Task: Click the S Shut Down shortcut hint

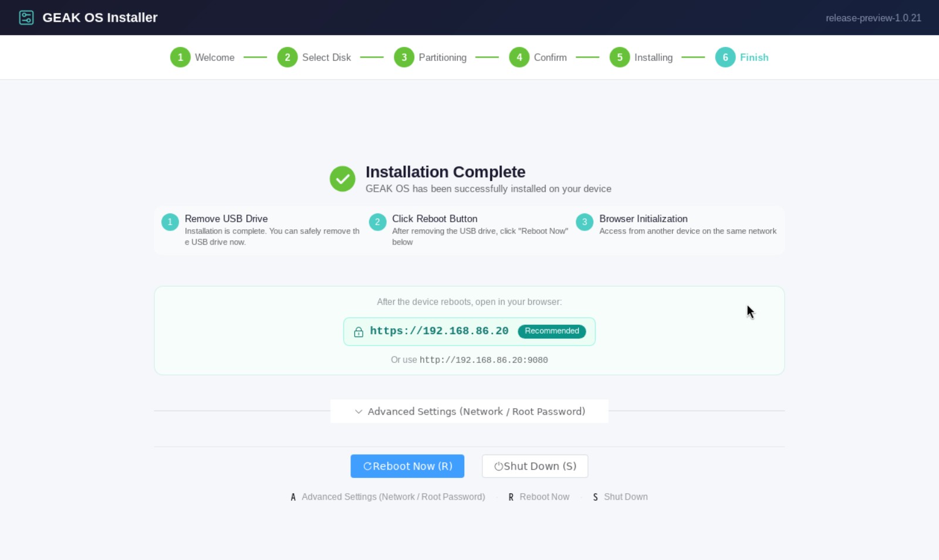Action: [620, 497]
